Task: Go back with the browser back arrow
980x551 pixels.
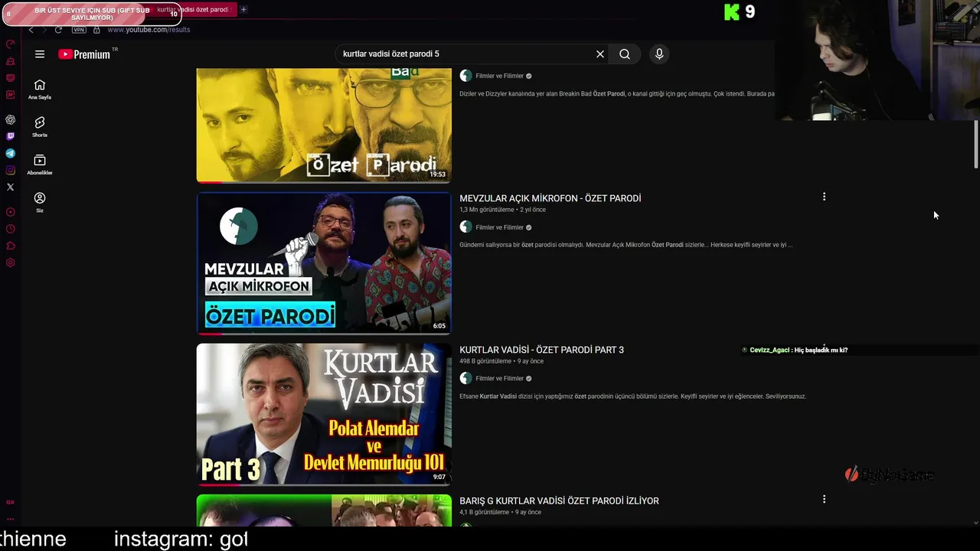Action: (x=31, y=30)
